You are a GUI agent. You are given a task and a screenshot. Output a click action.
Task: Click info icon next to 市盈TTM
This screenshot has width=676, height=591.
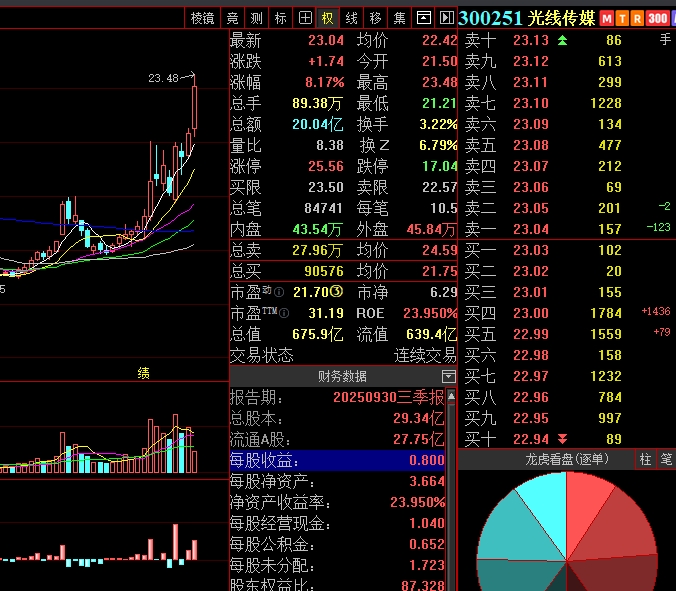coord(284,313)
